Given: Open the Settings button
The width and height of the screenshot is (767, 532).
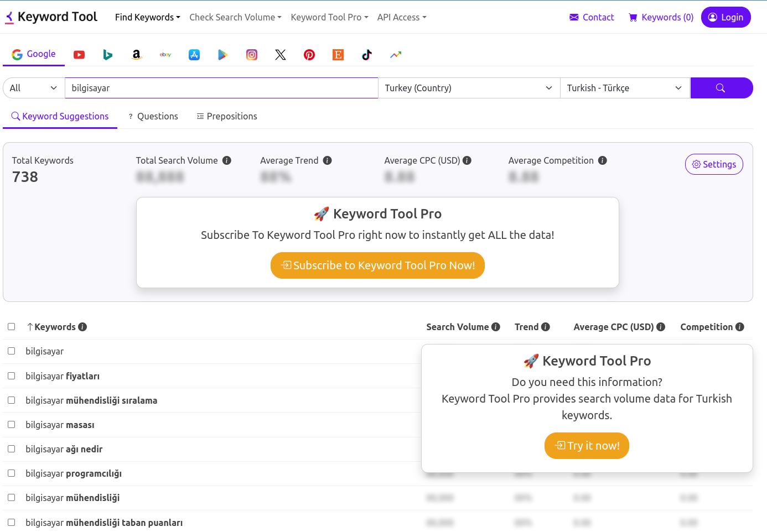Looking at the screenshot, I should coord(714,164).
